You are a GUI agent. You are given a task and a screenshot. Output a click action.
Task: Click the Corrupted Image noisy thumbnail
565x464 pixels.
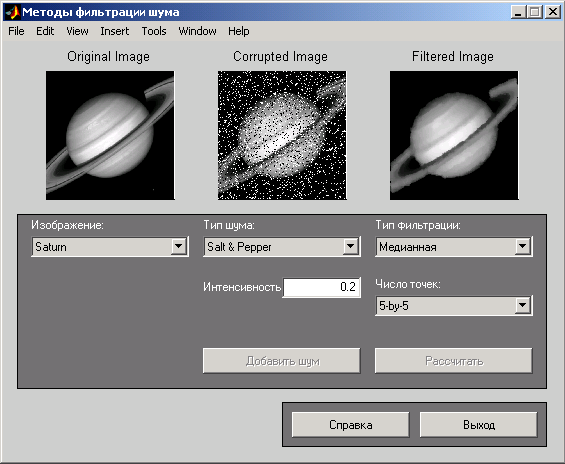pyautogui.click(x=282, y=135)
